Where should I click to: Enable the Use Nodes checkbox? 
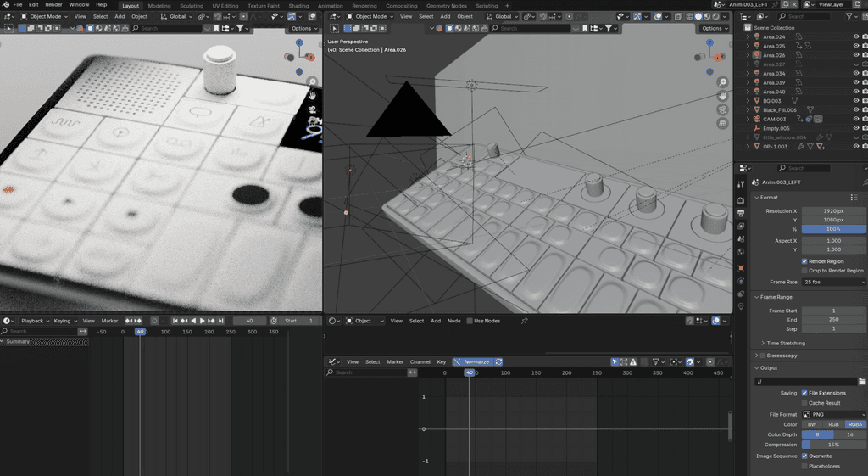(x=469, y=321)
